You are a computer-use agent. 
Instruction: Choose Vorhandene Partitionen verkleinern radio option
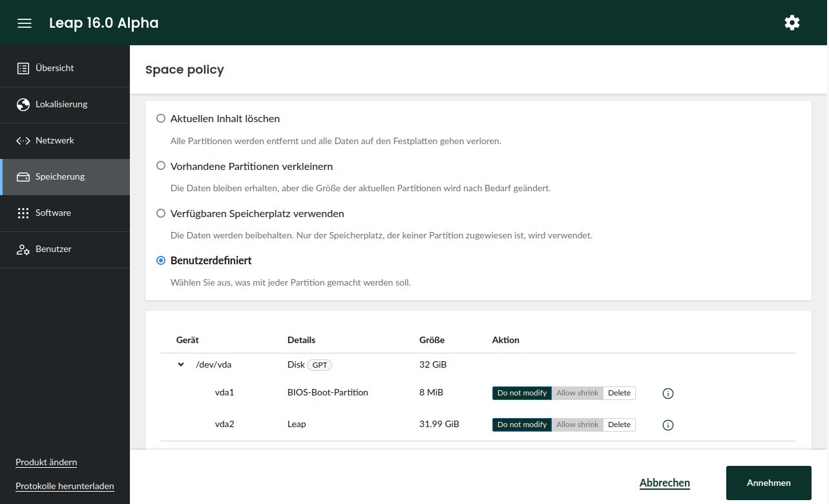(x=161, y=166)
